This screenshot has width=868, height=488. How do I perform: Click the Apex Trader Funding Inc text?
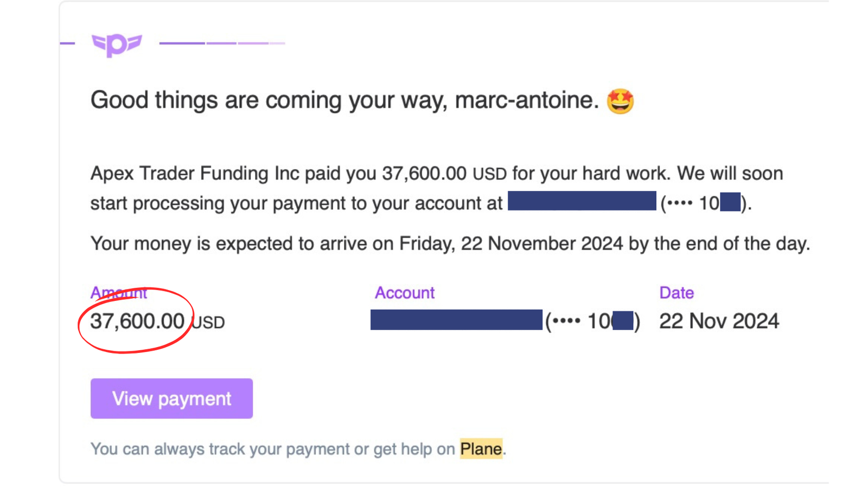[x=195, y=174]
